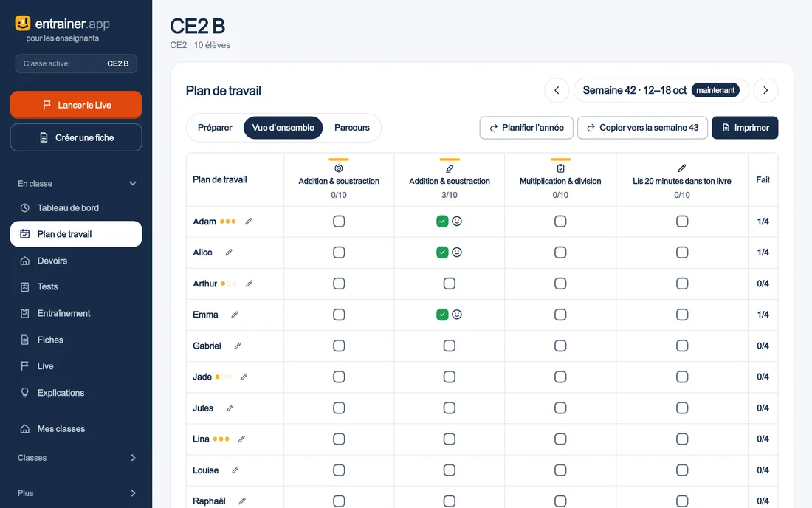This screenshot has width=812, height=508.
Task: Click the pencil edit icon next to Adam
Action: pyautogui.click(x=249, y=222)
